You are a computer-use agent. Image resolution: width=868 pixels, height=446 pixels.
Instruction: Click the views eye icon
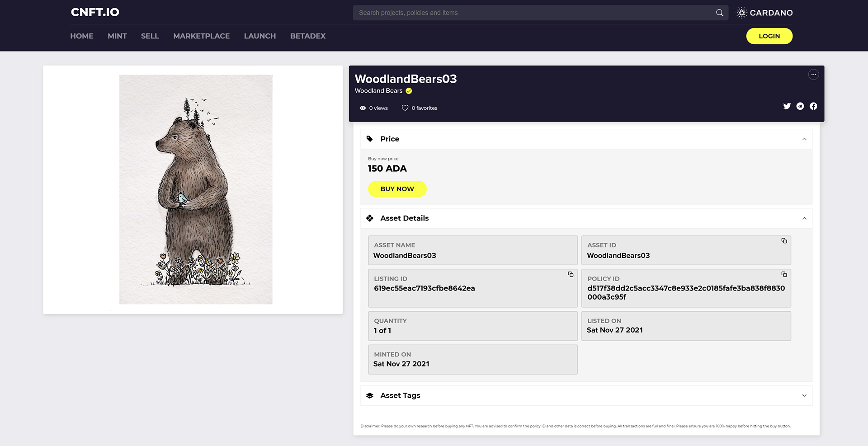pyautogui.click(x=363, y=108)
